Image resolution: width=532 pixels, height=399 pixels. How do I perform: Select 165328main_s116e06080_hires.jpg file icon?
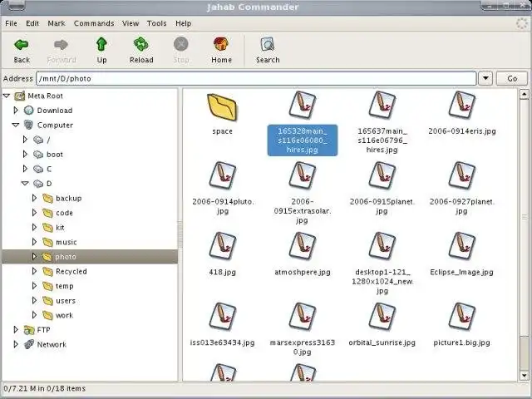click(x=302, y=106)
